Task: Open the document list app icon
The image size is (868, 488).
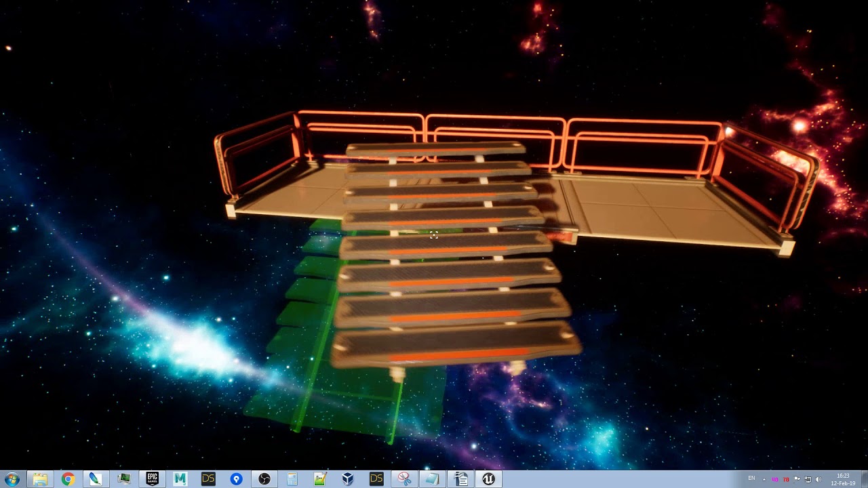Action: [461, 479]
